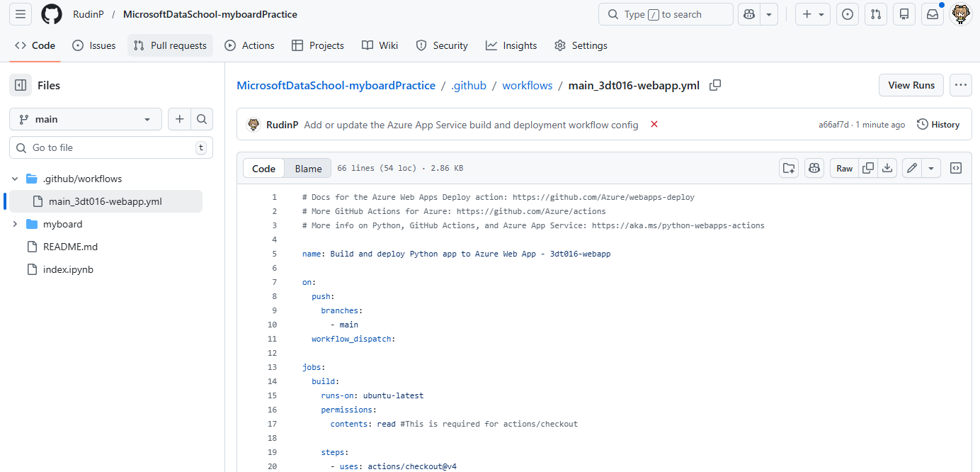980x472 pixels.
Task: Open the user profile avatar menu
Action: click(960, 14)
